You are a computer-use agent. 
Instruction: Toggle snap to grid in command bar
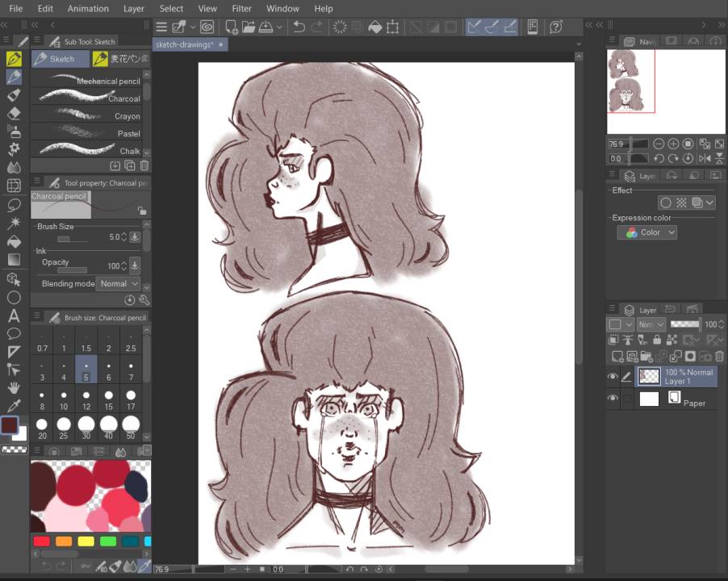click(x=509, y=27)
